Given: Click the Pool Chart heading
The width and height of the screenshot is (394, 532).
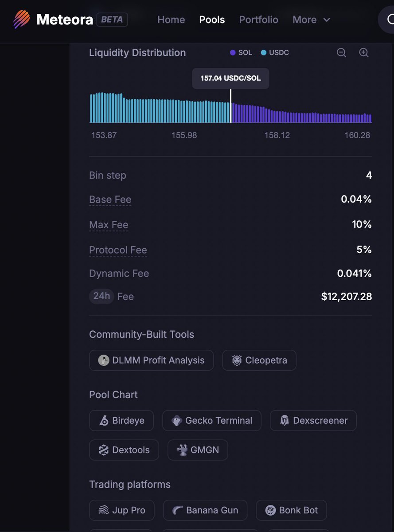Looking at the screenshot, I should (x=113, y=395).
